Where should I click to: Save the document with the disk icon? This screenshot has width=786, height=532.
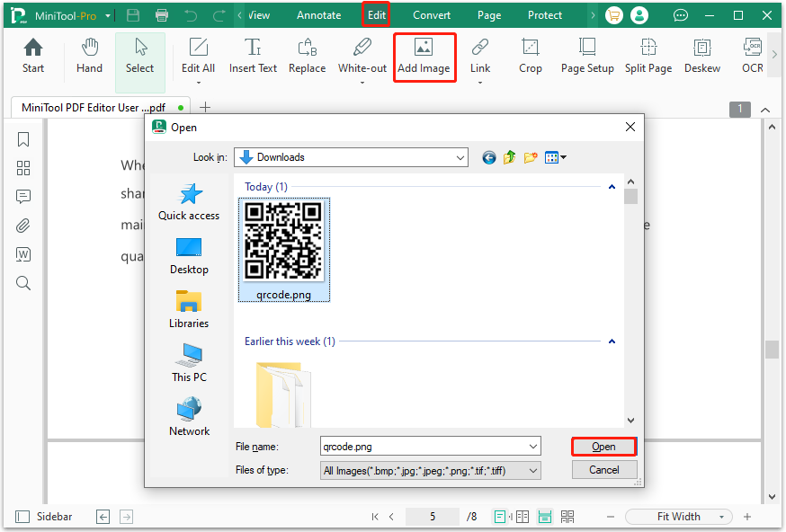click(133, 15)
